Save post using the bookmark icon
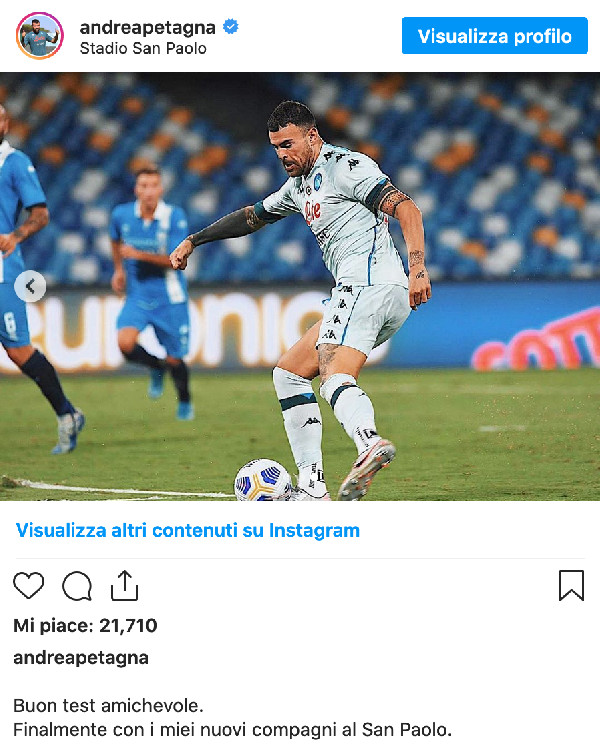 571,585
